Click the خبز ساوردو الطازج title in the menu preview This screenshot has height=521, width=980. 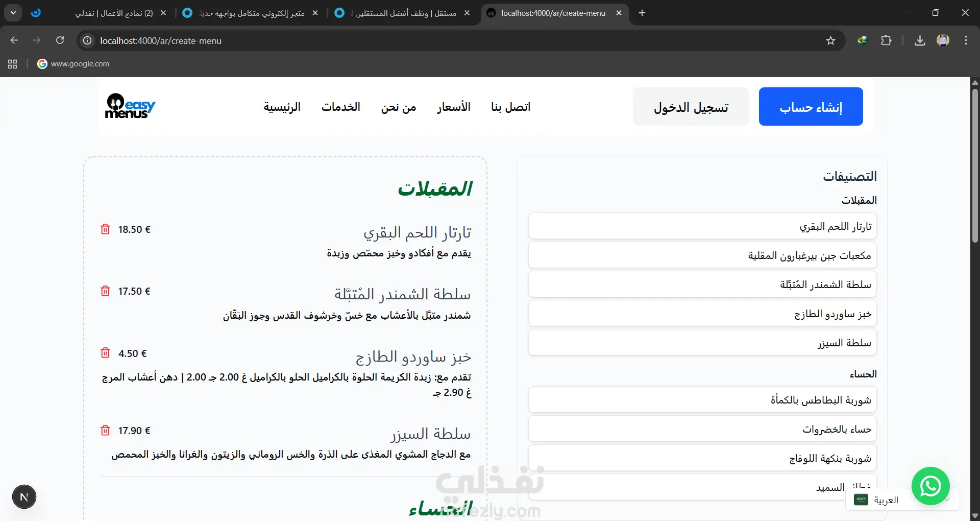click(413, 357)
